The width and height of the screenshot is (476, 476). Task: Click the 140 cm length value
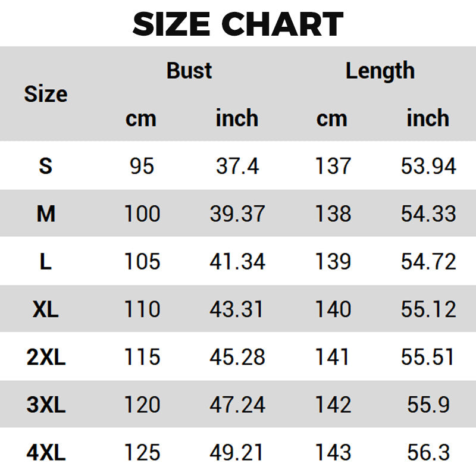coord(333,309)
